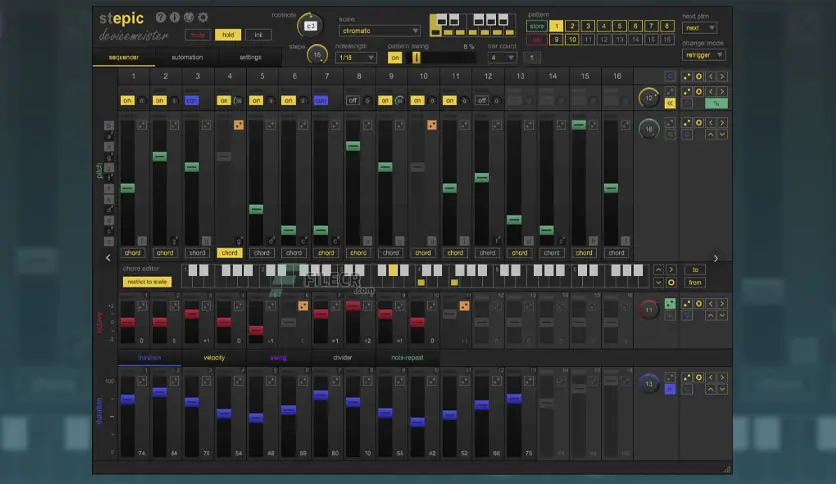Screen dimensions: 836x484
Task: Click the help question mark icon
Action: tap(161, 17)
